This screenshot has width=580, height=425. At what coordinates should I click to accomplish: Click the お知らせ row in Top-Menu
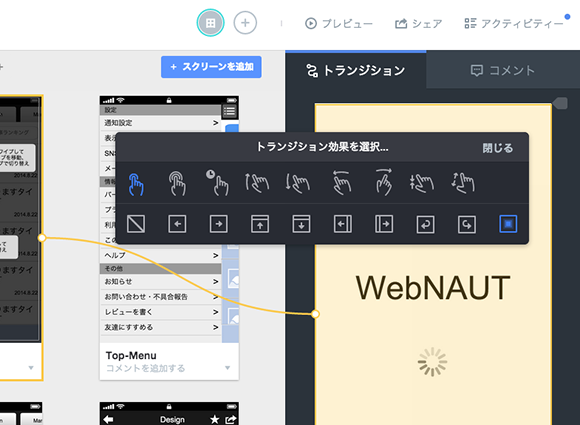161,281
